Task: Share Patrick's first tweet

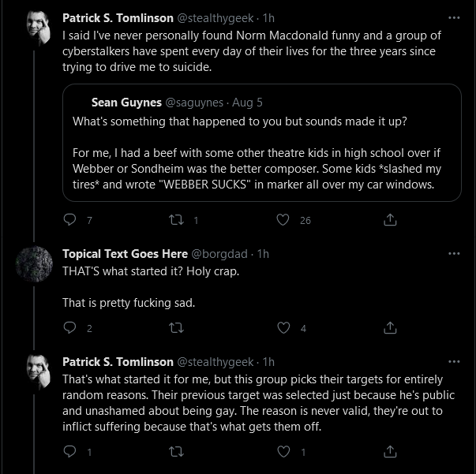Action: pyautogui.click(x=390, y=219)
